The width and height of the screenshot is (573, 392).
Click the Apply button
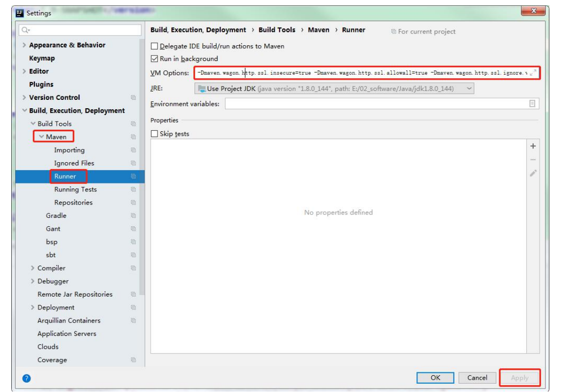point(520,378)
